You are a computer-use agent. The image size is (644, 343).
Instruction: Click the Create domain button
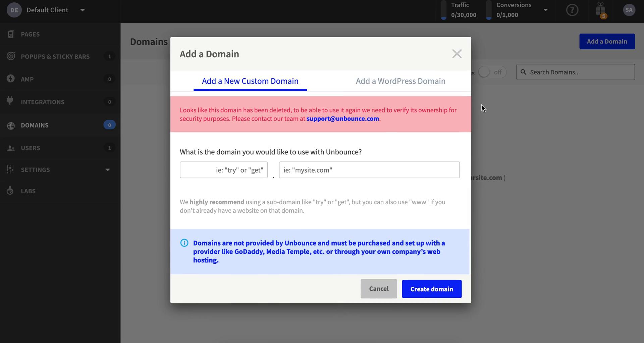pyautogui.click(x=431, y=289)
